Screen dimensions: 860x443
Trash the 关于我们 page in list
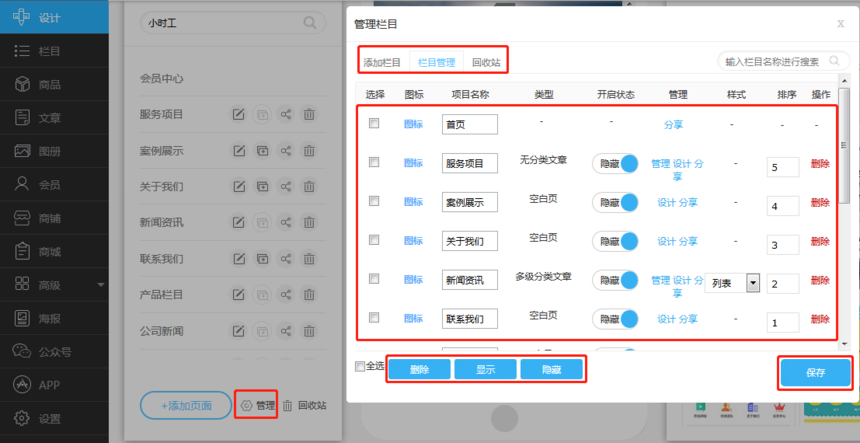pos(309,186)
